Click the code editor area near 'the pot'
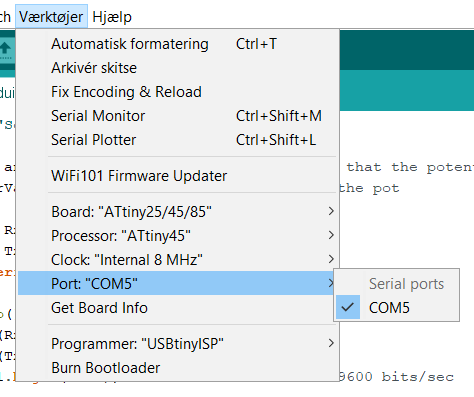 (369, 188)
